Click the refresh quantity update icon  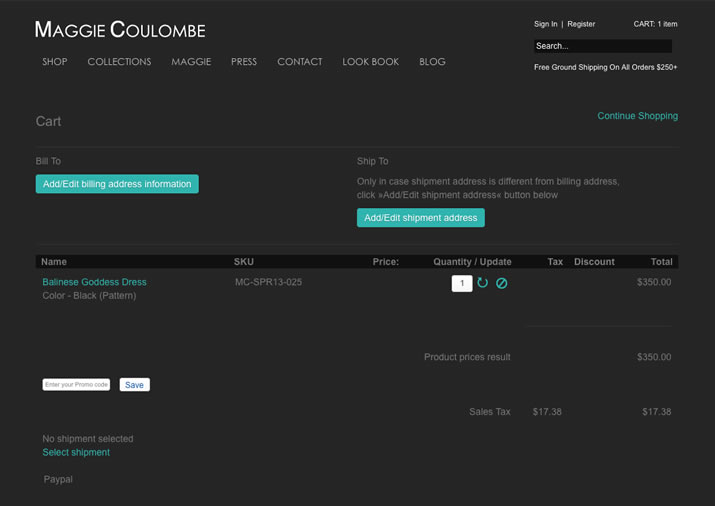[x=482, y=283]
